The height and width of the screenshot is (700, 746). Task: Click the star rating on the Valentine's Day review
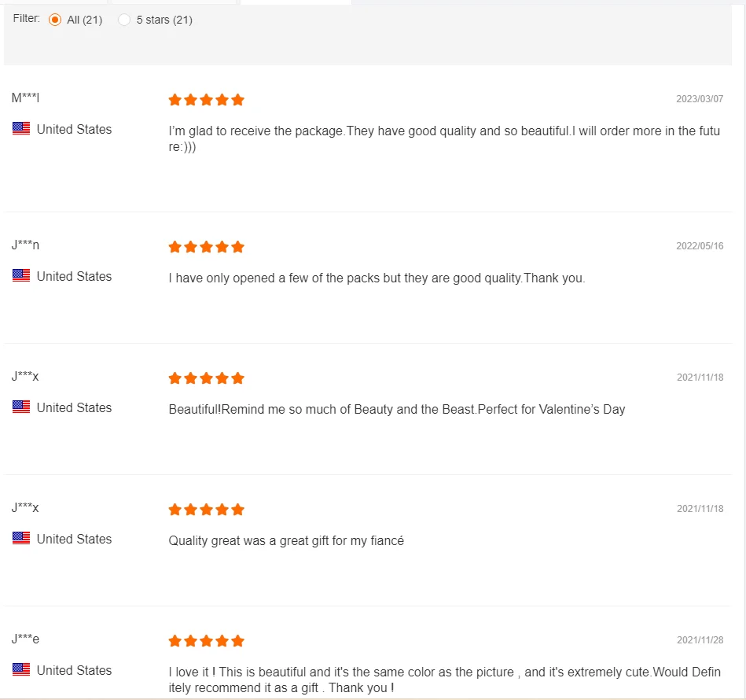tap(206, 378)
